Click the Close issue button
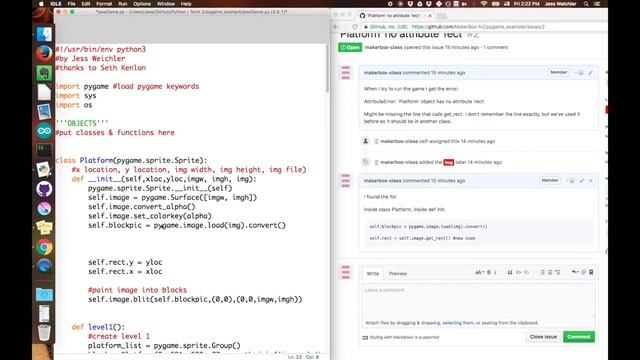 point(543,337)
